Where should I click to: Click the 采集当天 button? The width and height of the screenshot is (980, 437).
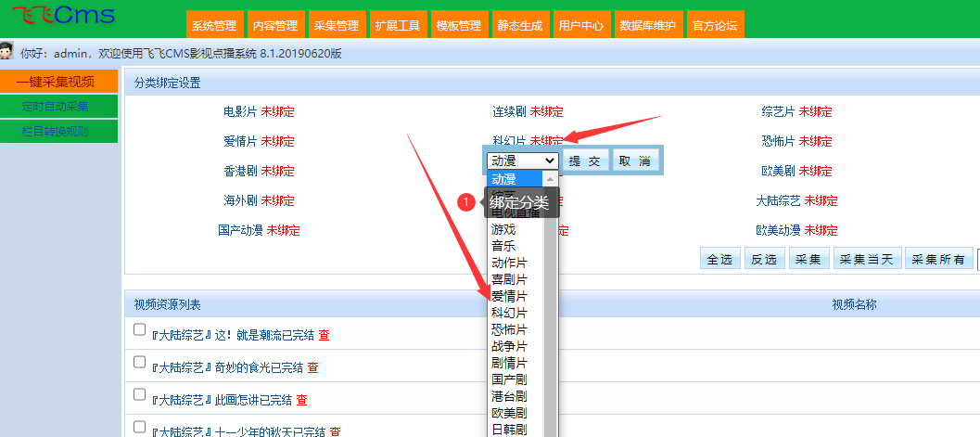[x=866, y=260]
